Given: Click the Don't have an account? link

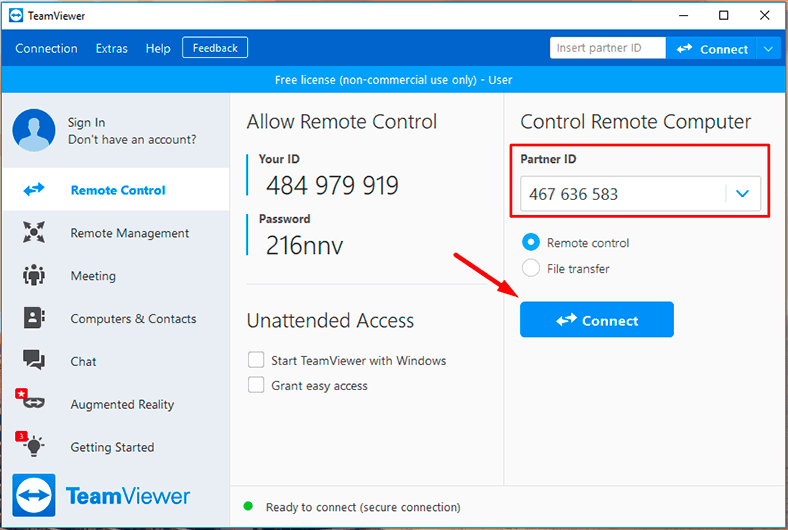Looking at the screenshot, I should pos(132,139).
